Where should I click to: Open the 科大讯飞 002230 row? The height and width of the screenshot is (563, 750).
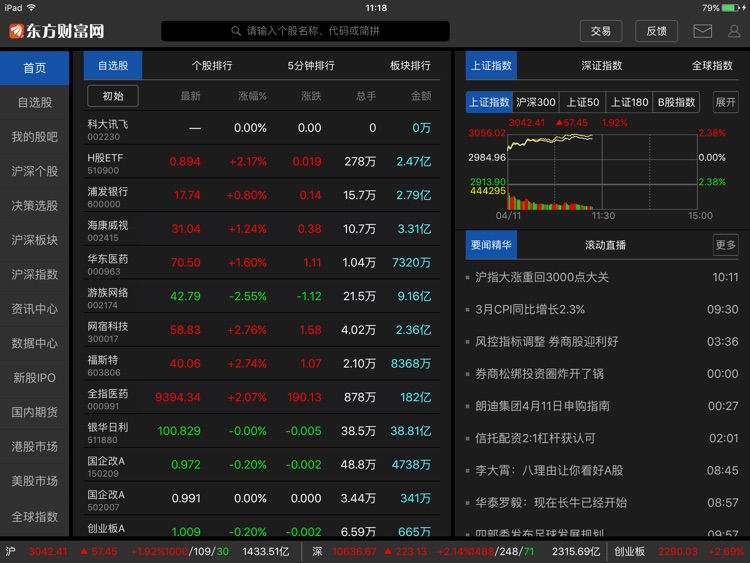(262, 128)
